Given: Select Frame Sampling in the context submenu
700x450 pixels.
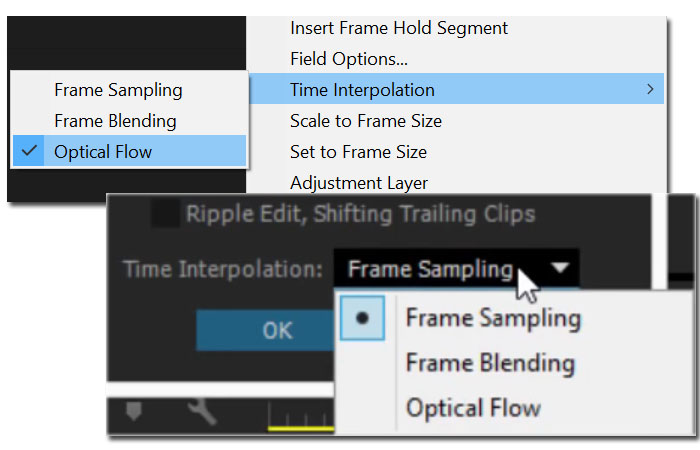Looking at the screenshot, I should point(118,90).
